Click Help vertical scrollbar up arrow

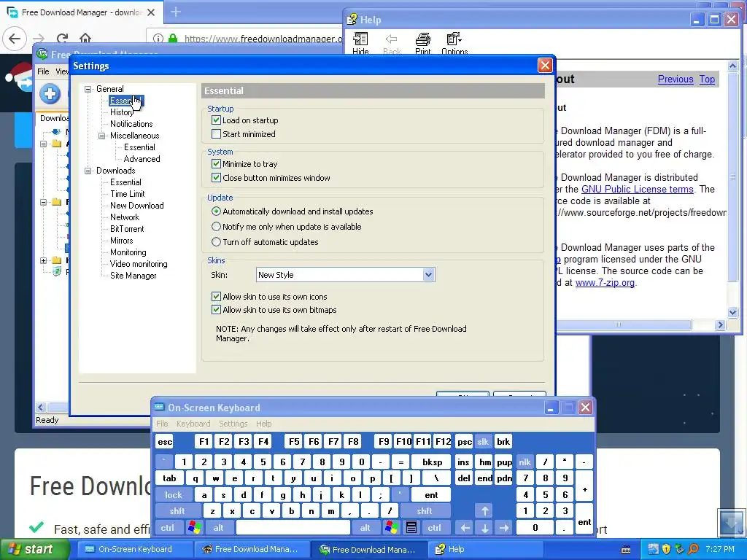click(x=732, y=66)
